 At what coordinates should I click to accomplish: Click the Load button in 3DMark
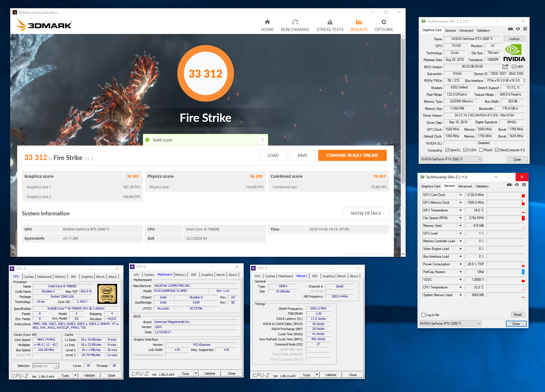[x=273, y=155]
